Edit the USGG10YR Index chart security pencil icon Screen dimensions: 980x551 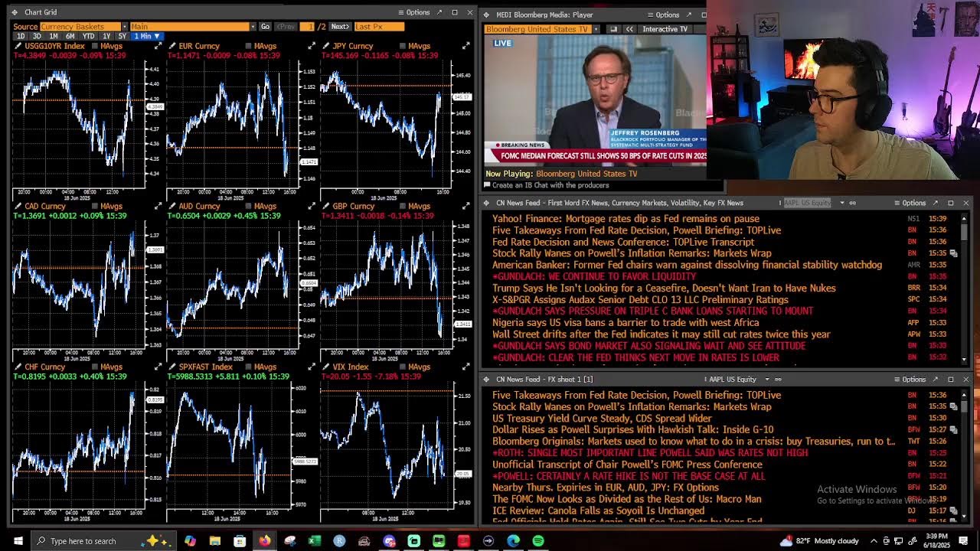pyautogui.click(x=18, y=47)
